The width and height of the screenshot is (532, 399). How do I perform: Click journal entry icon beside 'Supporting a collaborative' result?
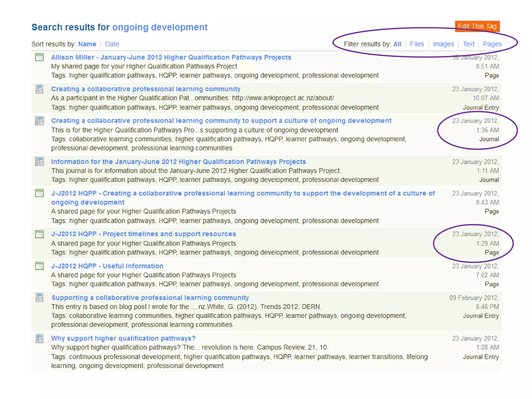[39, 297]
